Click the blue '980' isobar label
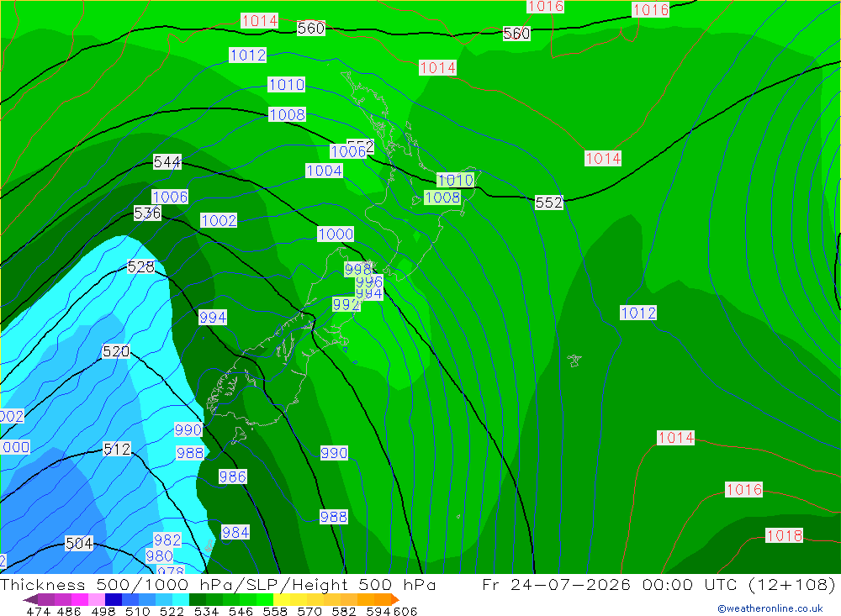 click(x=159, y=556)
